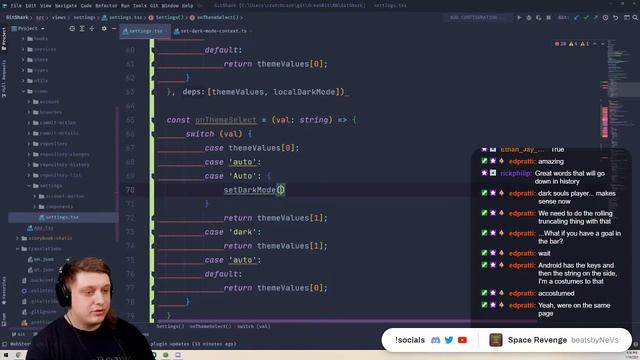Click the Project tool window side button
Viewport: 640px width, 360px height.
(x=4, y=38)
